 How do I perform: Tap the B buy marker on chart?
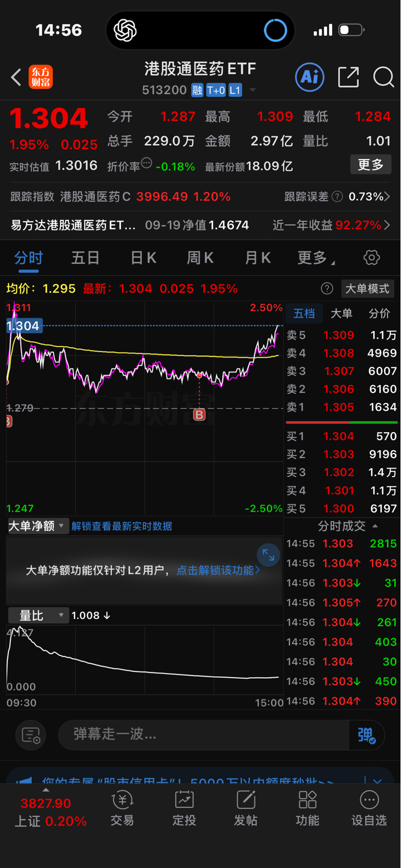199,414
